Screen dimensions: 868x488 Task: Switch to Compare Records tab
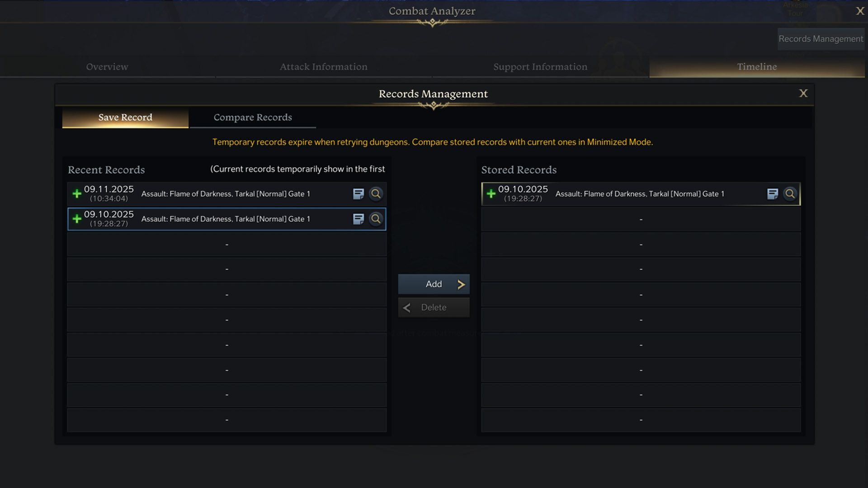pos(253,117)
